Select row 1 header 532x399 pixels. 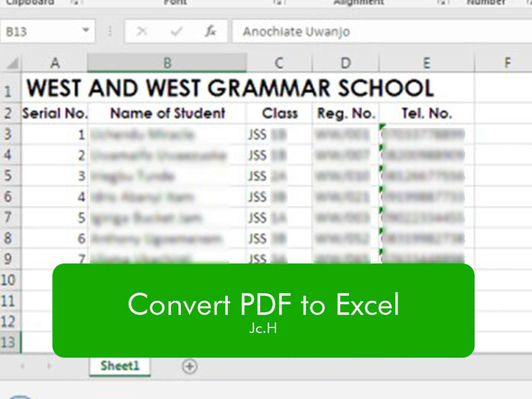10,88
